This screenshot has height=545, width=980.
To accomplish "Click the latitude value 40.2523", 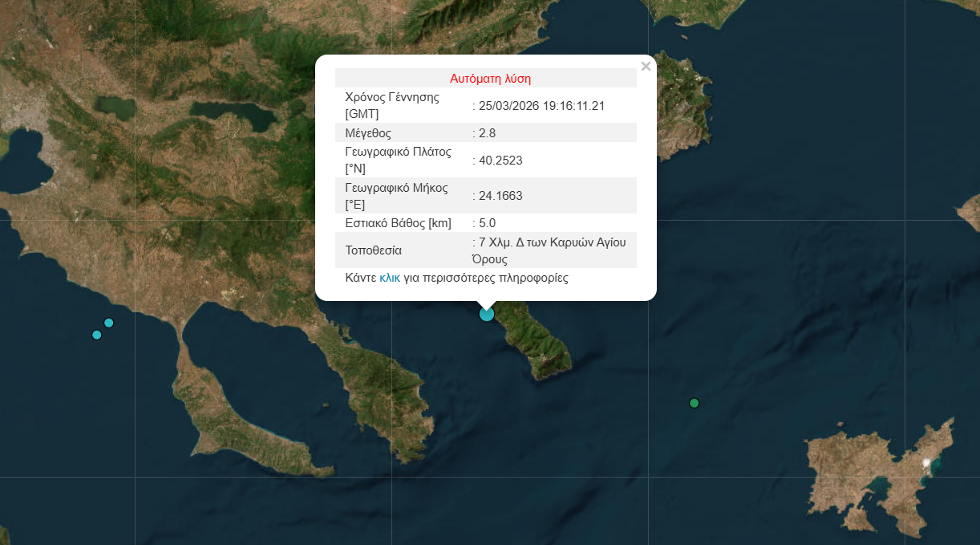I will 500,161.
